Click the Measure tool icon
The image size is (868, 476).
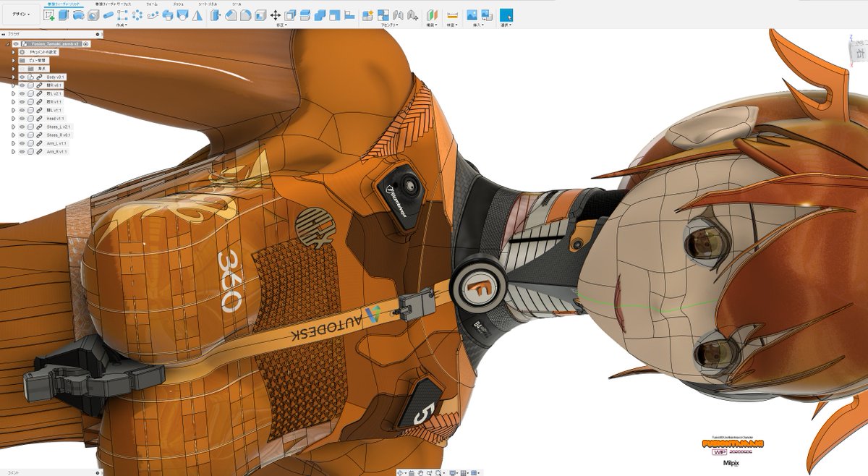[x=453, y=15]
